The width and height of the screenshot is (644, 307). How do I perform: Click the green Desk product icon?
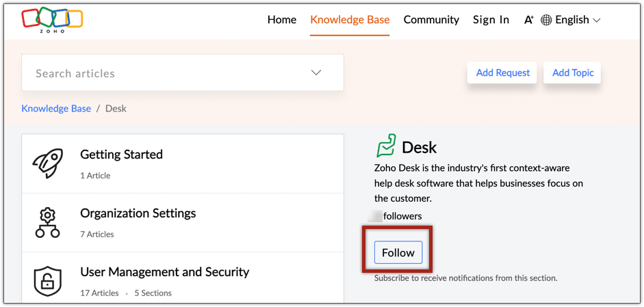click(386, 146)
